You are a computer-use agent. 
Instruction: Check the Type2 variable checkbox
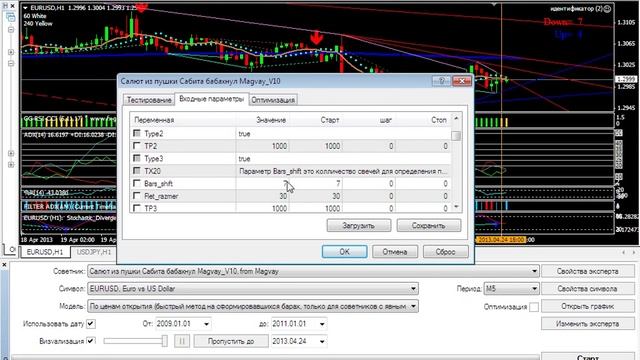[x=137, y=133]
